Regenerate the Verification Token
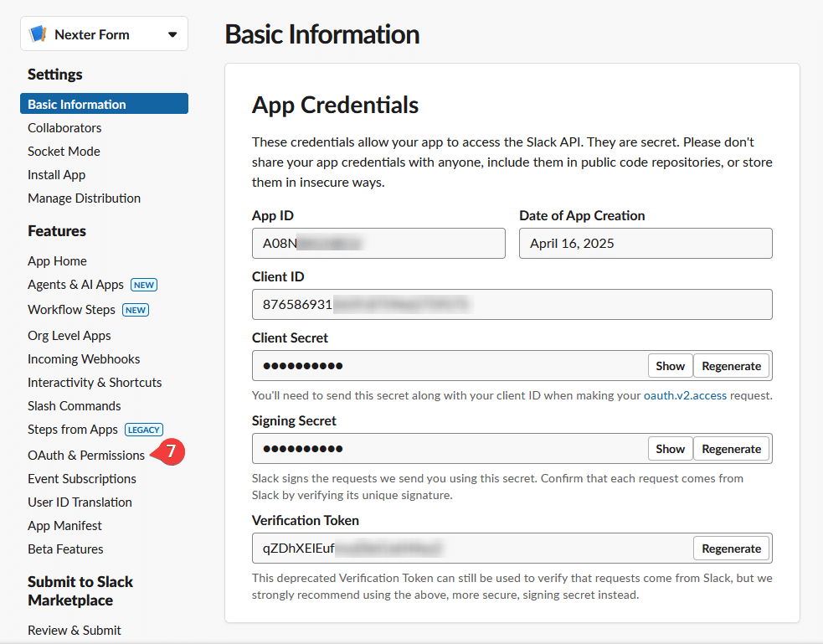This screenshot has height=644, width=823. (x=731, y=548)
